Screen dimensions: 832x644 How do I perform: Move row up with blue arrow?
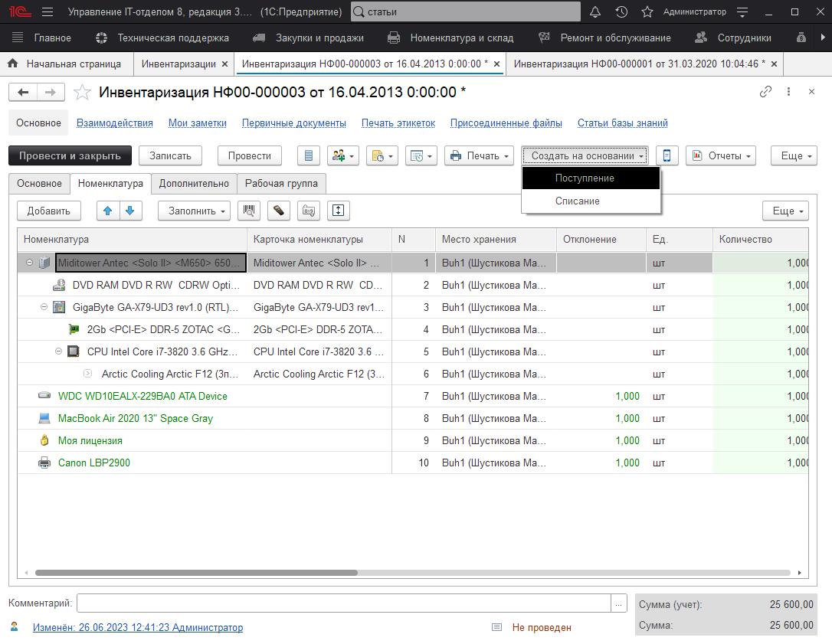pos(108,211)
